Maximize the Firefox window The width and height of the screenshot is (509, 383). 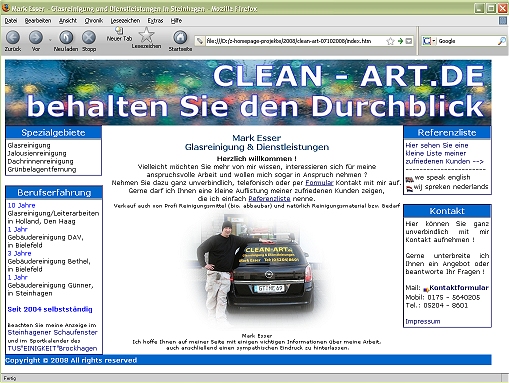(491, 8)
